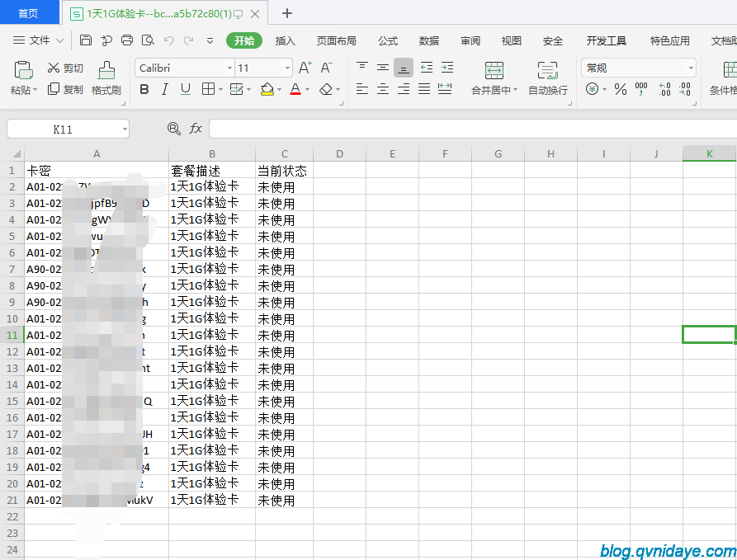
Task: Click the Paste clipboard icon
Action: pos(23,70)
